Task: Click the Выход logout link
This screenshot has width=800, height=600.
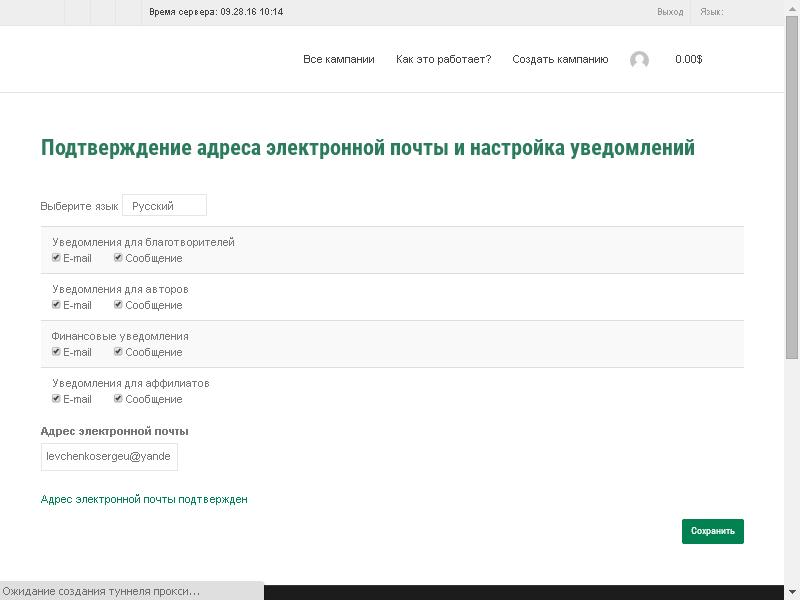Action: tap(670, 12)
